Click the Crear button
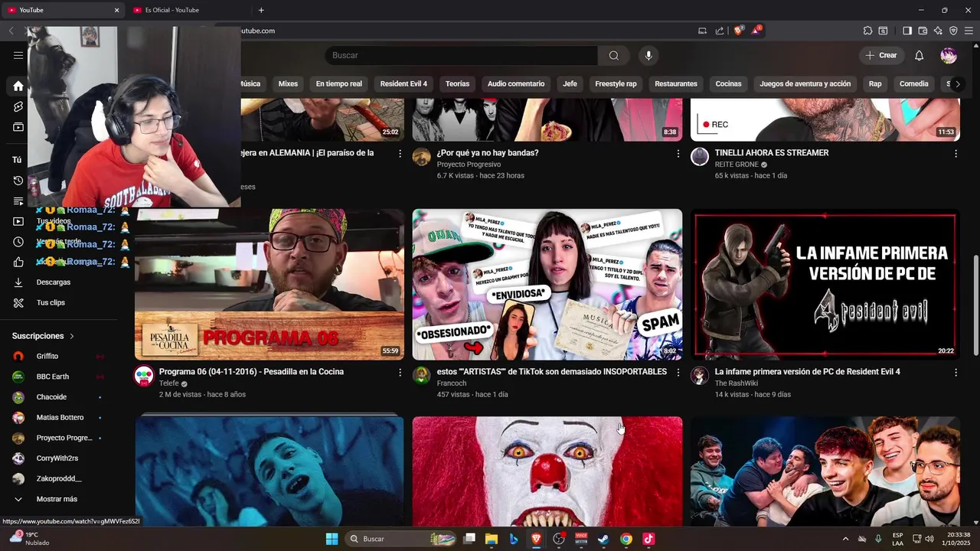Viewport: 980px width, 551px height. coord(880,55)
